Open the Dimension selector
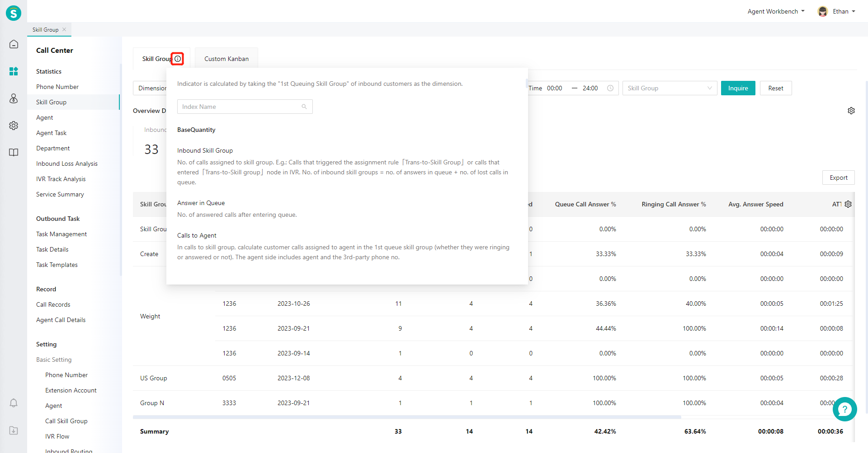 click(x=150, y=88)
